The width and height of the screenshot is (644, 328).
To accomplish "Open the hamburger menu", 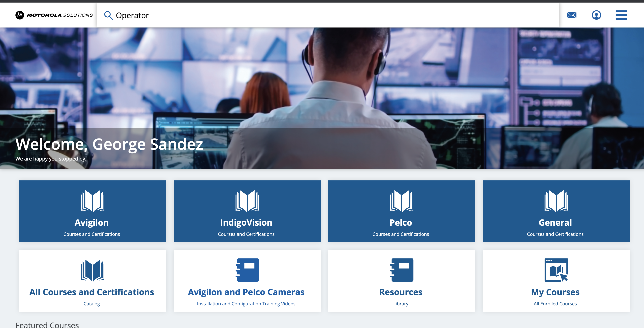I will [621, 15].
